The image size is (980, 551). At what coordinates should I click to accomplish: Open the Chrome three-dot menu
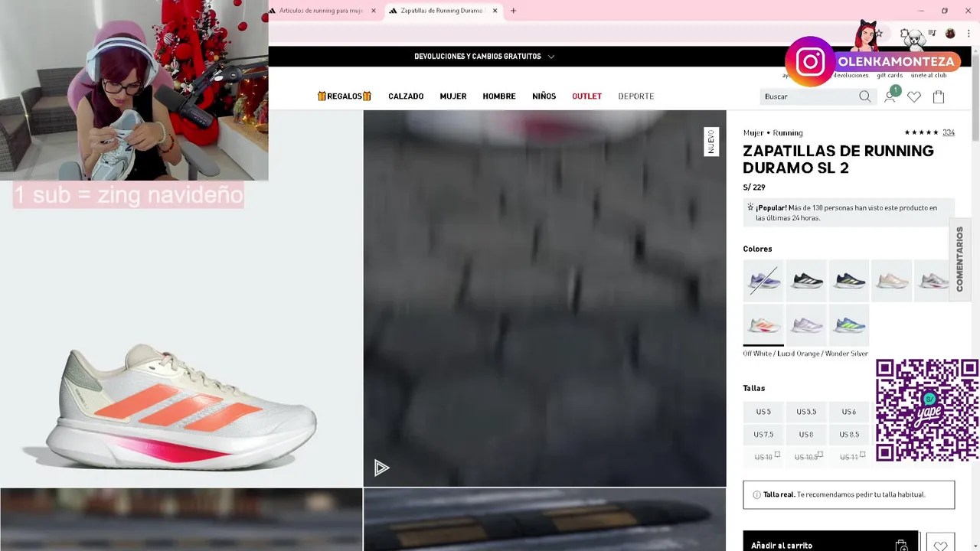pyautogui.click(x=969, y=34)
